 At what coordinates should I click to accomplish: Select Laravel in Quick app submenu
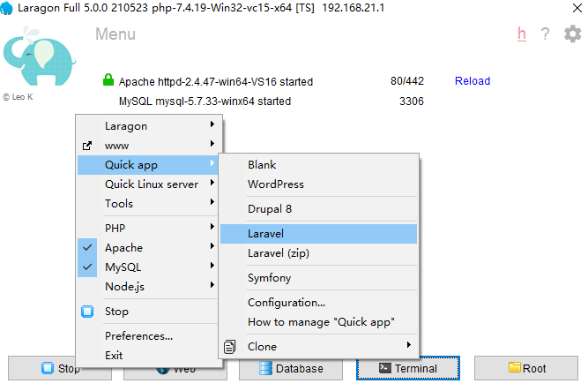pyautogui.click(x=318, y=234)
